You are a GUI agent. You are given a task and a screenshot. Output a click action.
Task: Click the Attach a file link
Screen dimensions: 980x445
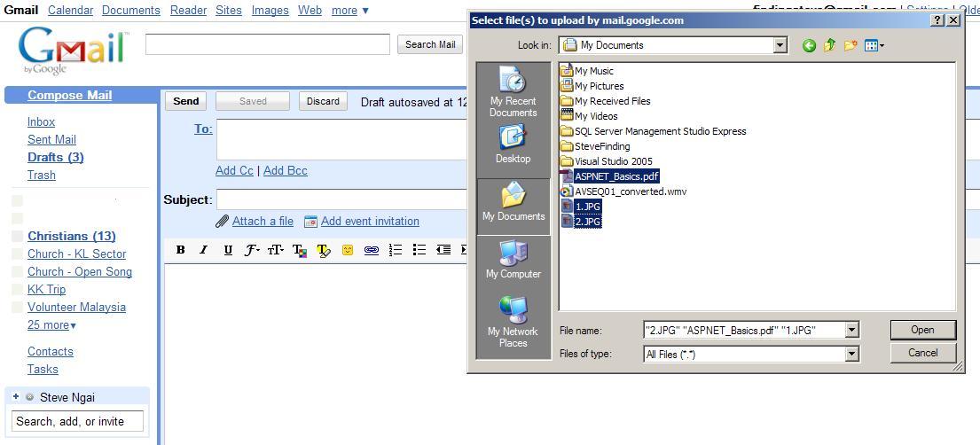click(263, 222)
